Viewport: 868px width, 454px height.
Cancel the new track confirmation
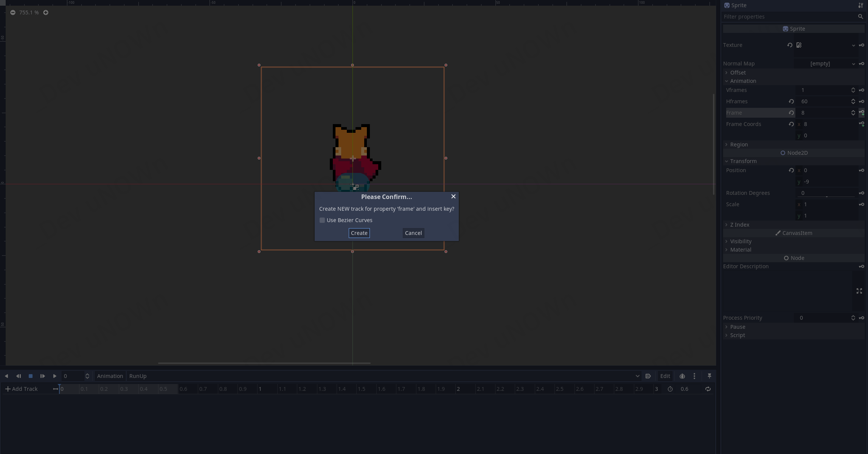[x=413, y=233]
